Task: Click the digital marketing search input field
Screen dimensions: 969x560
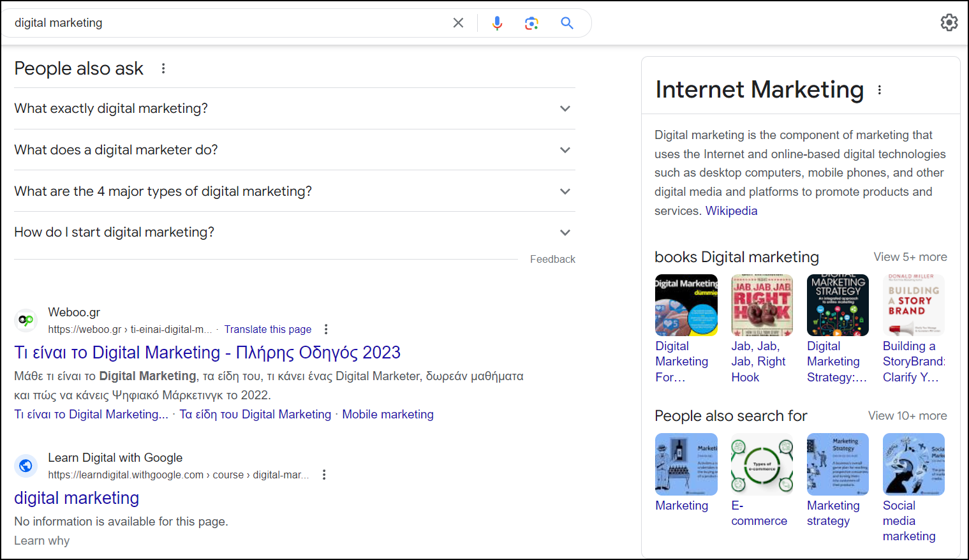Action: pos(230,23)
